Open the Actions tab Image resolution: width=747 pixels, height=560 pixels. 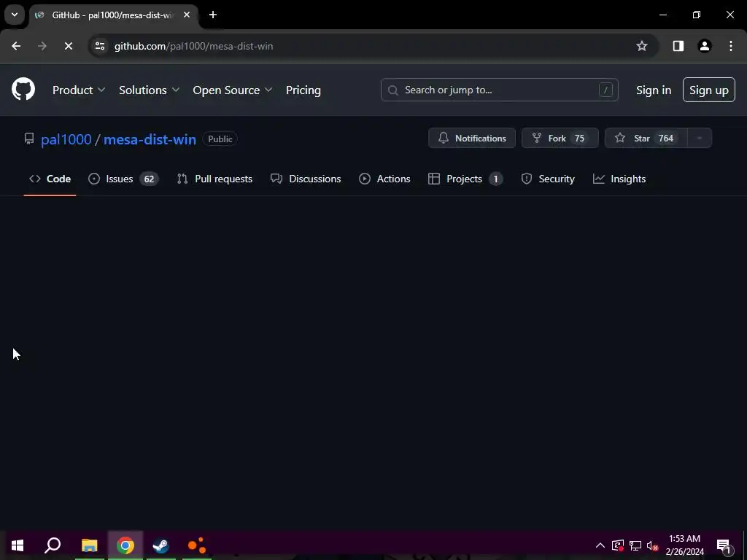(384, 179)
